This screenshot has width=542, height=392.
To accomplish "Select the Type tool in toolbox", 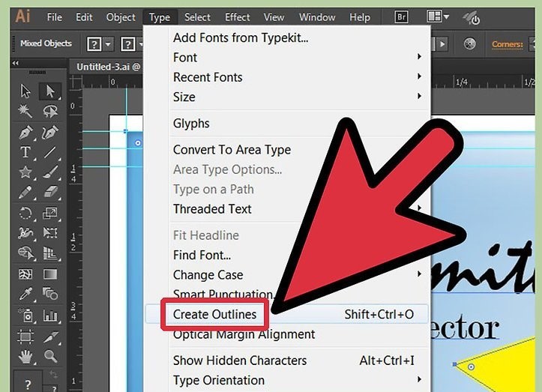I will [25, 152].
